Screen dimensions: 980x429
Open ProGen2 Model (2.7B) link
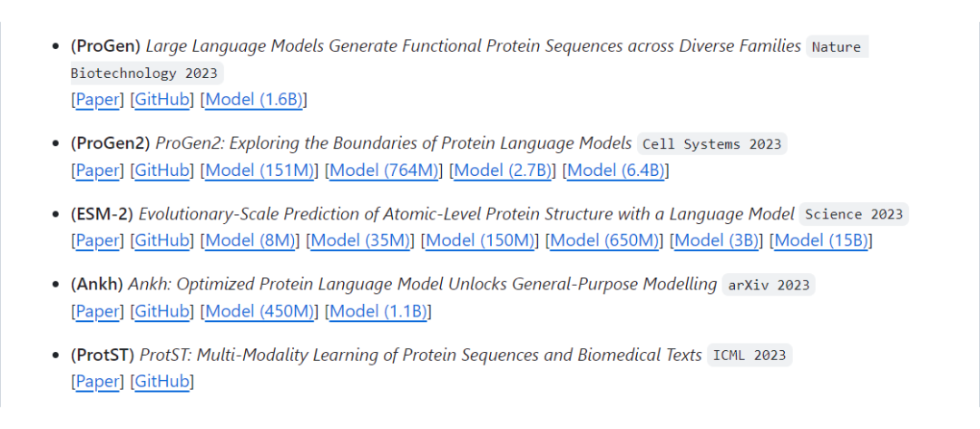503,170
